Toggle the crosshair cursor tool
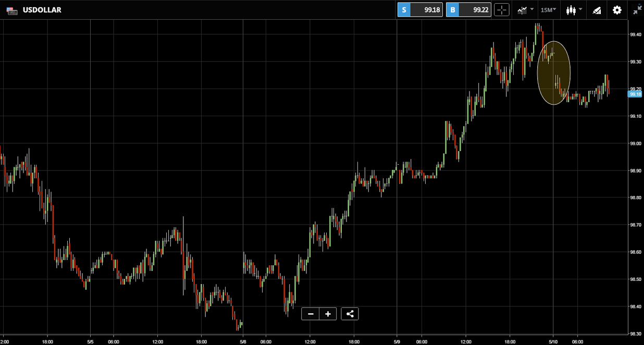The width and height of the screenshot is (644, 345). (x=501, y=10)
